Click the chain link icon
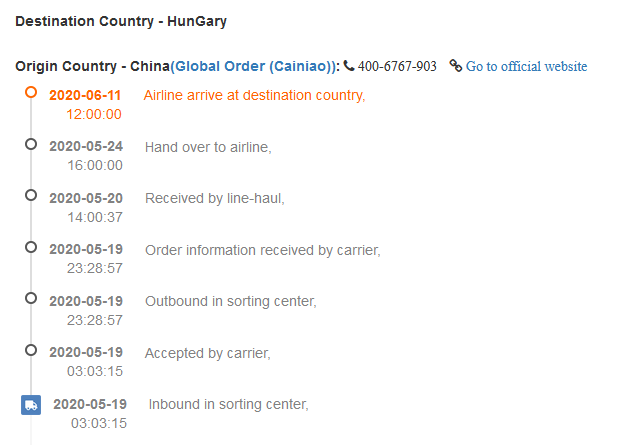The height and width of the screenshot is (445, 620). pos(455,66)
